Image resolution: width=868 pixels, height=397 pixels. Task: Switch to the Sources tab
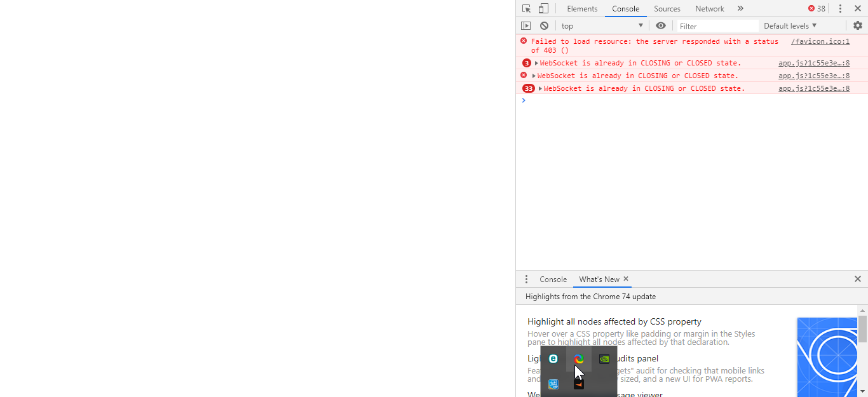(667, 8)
